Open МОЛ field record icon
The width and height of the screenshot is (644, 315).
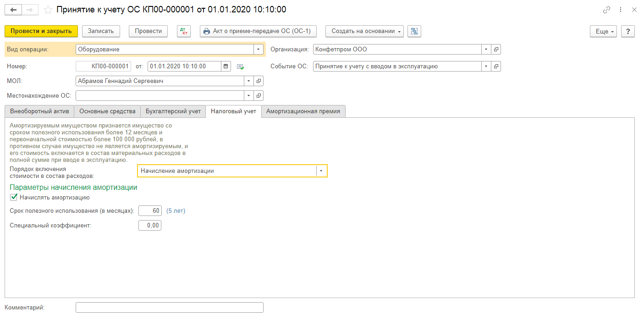[x=259, y=81]
